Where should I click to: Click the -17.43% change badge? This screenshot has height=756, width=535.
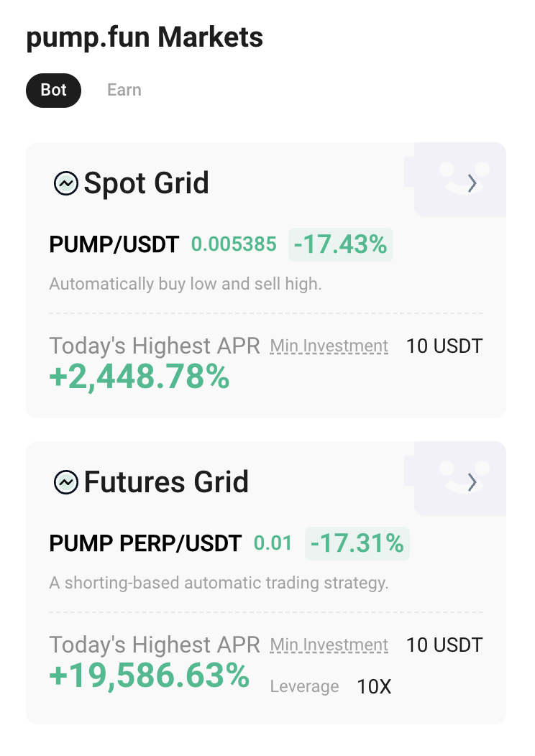click(x=341, y=245)
